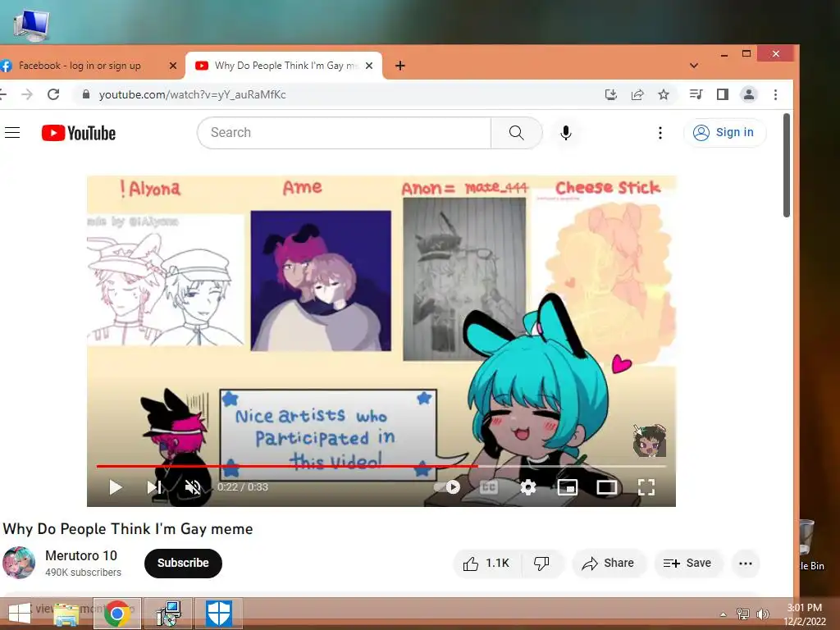Focus the YouTube Search field
The width and height of the screenshot is (840, 630).
(344, 132)
